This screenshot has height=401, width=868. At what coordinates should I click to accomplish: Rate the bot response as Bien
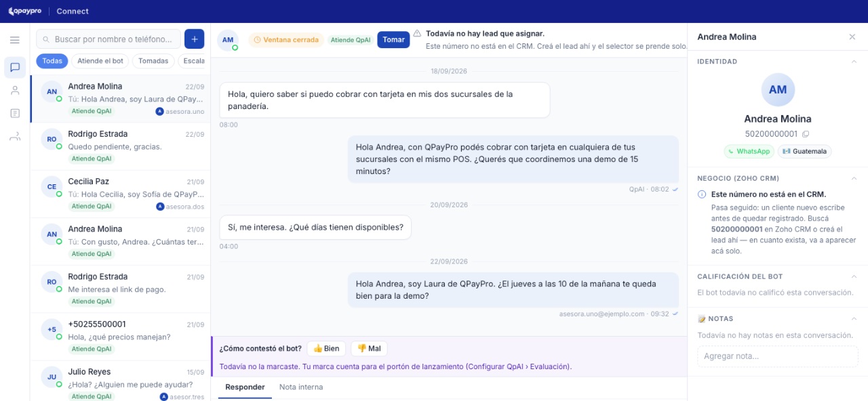tap(326, 349)
